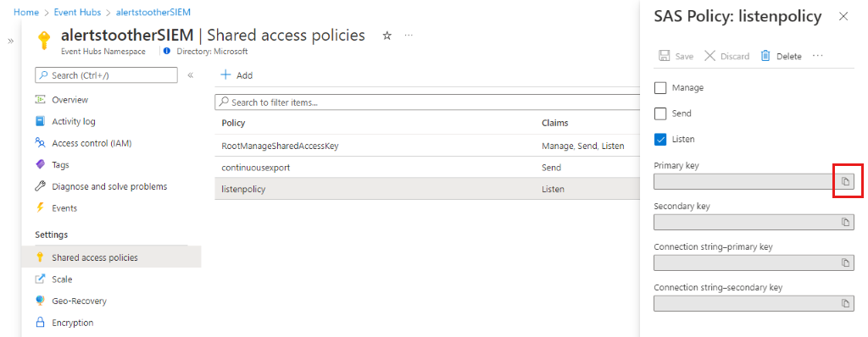Screen dimensions: 868x337
Task: Select the continuousexport policy row
Action: tap(426, 167)
